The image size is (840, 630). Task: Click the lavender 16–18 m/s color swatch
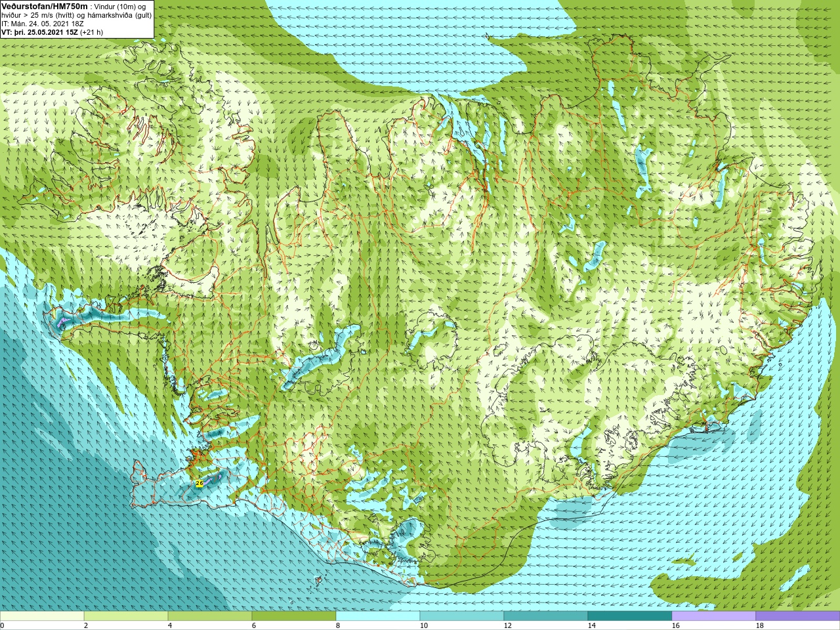point(714,616)
